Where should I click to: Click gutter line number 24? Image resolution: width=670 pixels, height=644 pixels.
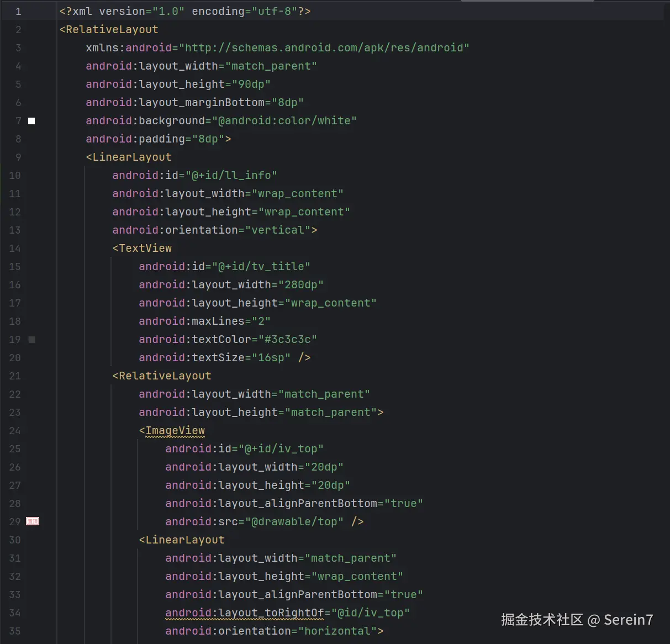[x=15, y=430]
